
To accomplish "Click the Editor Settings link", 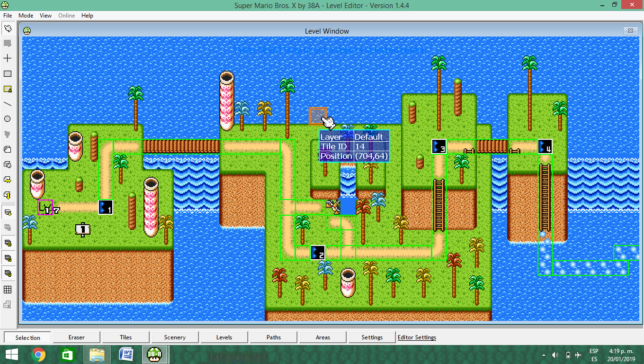I will [417, 337].
